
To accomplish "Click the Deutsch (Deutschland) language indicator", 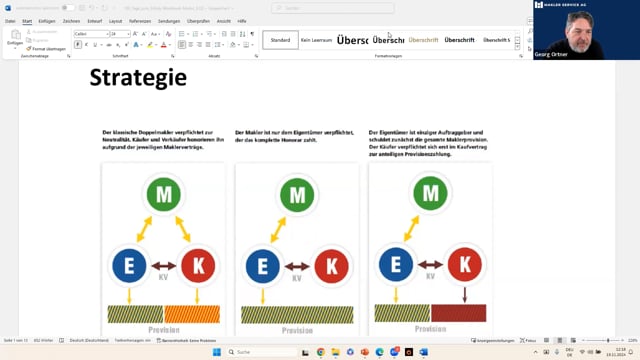I will (89, 340).
